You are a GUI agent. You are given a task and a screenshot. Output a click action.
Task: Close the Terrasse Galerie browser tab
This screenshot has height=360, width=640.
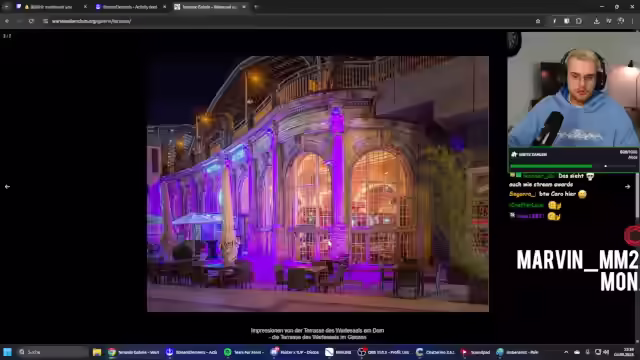point(244,7)
